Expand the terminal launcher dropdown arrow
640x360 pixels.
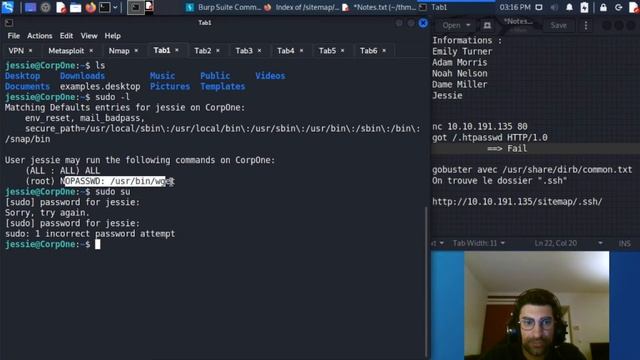(115, 7)
